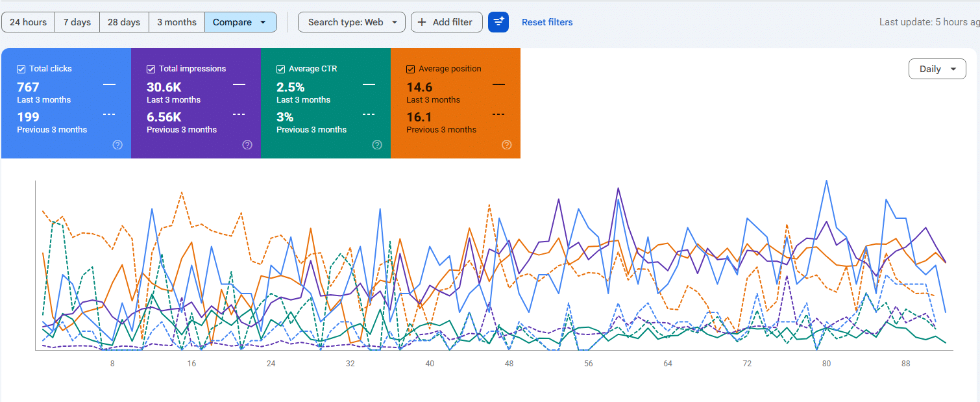
Task: Click chart axis label 40
Action: tap(430, 364)
